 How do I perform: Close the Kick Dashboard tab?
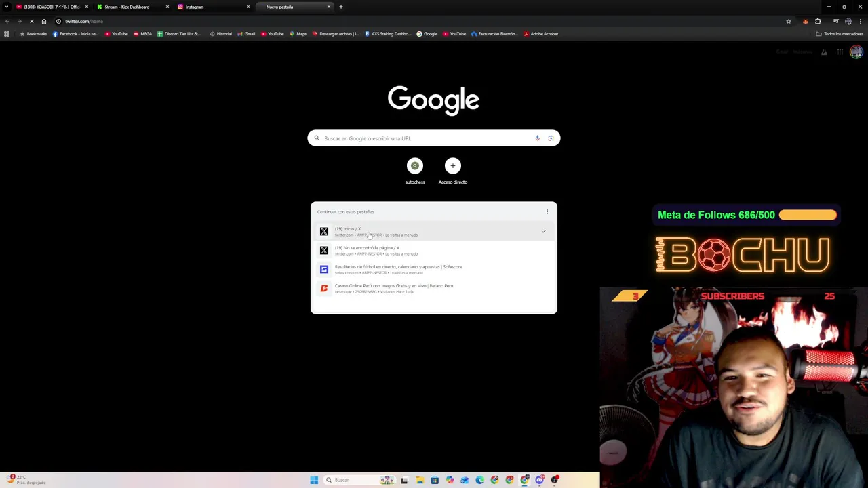tap(167, 7)
